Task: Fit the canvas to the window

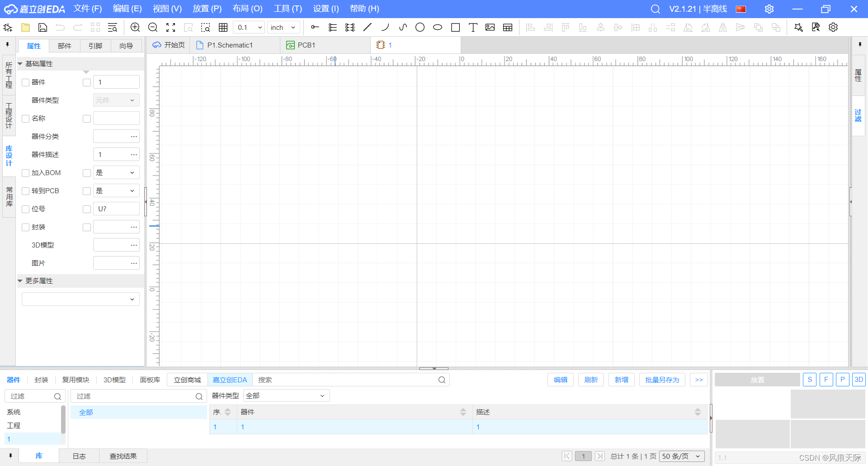Action: pos(170,28)
